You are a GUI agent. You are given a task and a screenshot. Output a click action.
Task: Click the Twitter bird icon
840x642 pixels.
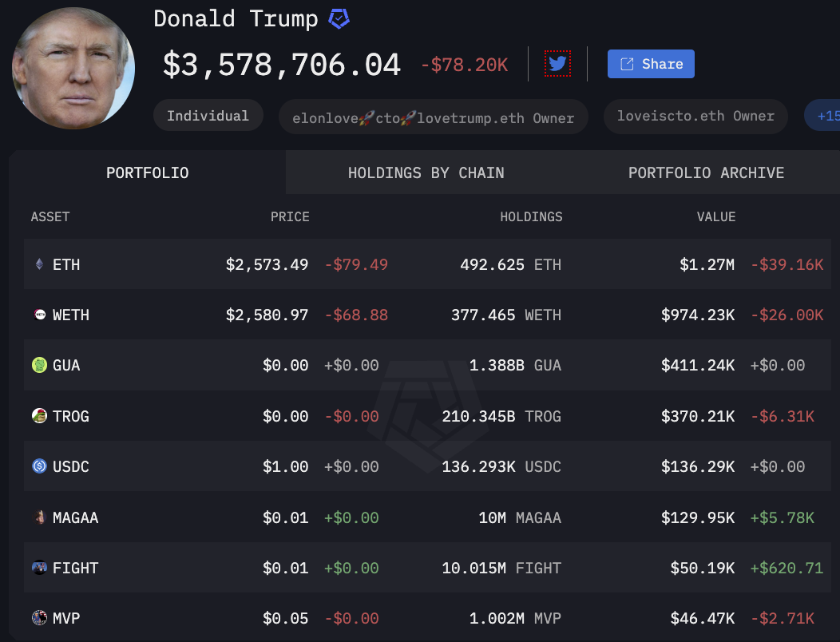pos(557,64)
